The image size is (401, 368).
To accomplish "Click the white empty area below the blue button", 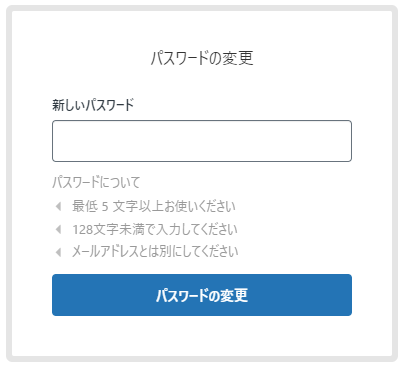I will click(202, 335).
